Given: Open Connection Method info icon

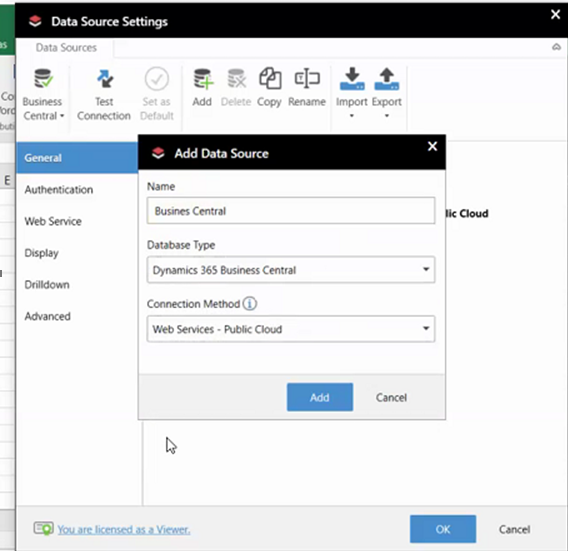Looking at the screenshot, I should click(250, 303).
